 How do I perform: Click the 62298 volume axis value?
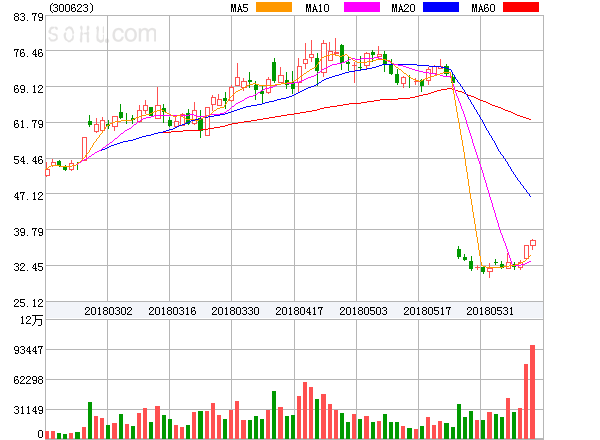28,380
